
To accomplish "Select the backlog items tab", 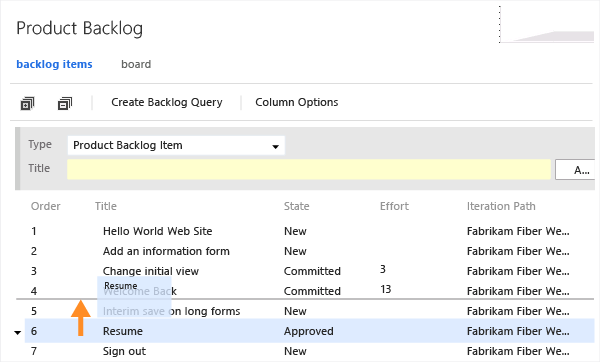I will point(54,64).
